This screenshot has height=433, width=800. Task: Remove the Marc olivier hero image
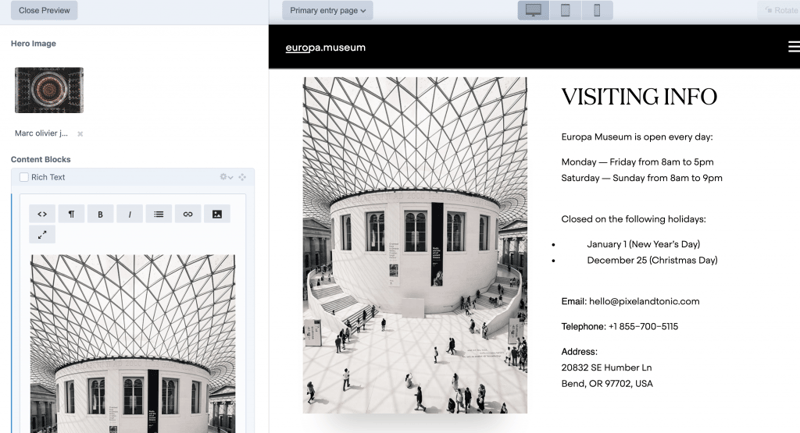[x=81, y=134]
